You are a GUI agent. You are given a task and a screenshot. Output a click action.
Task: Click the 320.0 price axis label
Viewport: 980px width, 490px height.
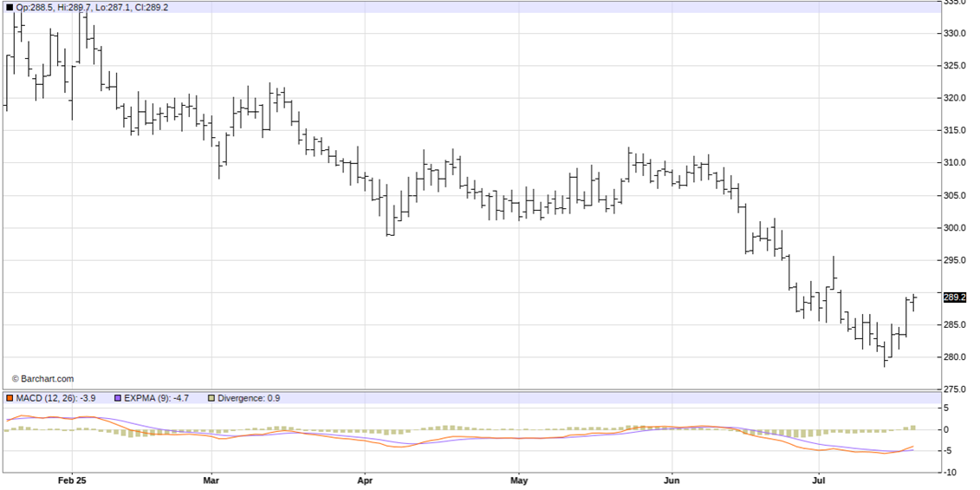[x=957, y=98]
